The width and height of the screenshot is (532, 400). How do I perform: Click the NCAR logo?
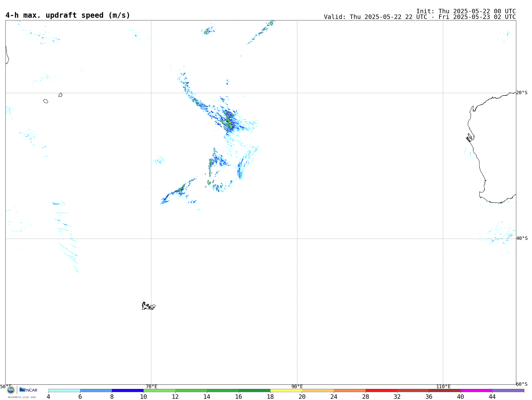pos(28,390)
